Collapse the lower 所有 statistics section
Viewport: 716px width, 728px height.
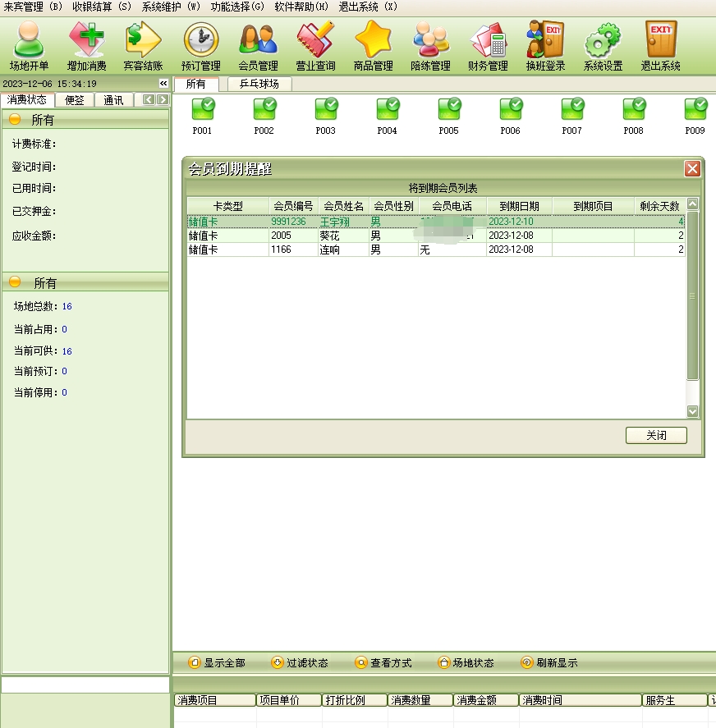(x=15, y=282)
